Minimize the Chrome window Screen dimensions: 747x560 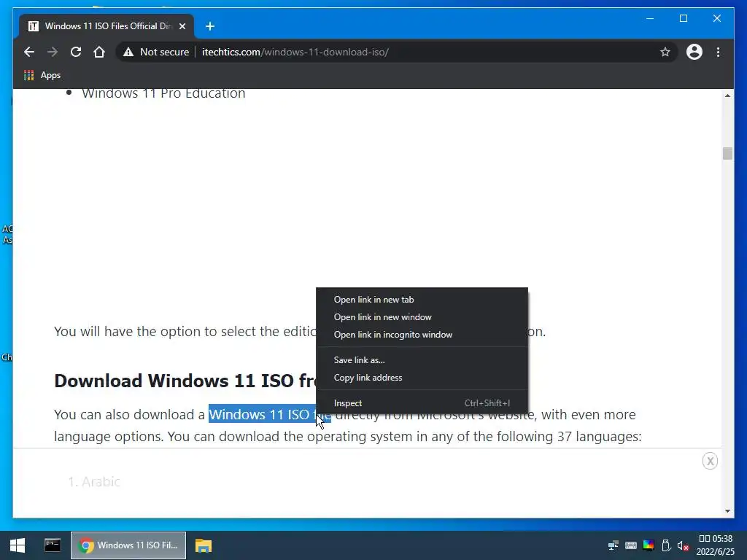pyautogui.click(x=650, y=18)
